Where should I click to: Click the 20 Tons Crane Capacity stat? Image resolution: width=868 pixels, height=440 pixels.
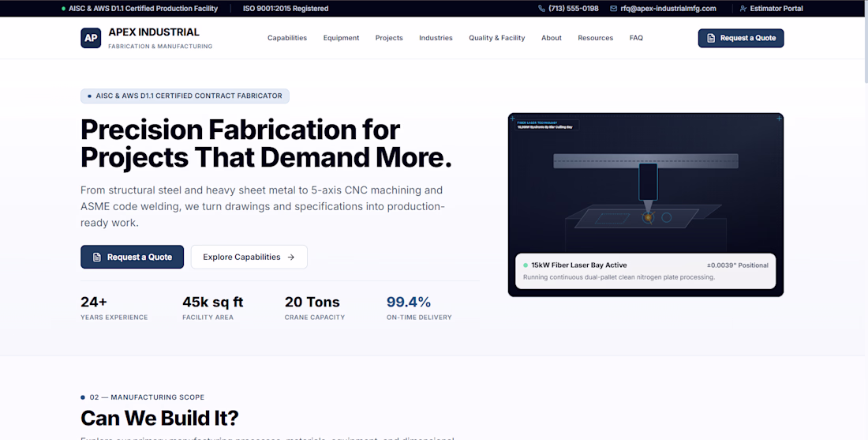tap(314, 309)
